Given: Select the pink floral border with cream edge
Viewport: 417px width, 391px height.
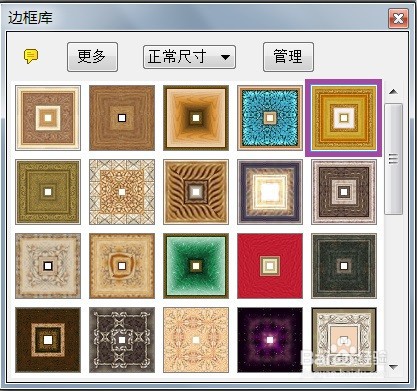Looking at the screenshot, I should pos(48,118).
